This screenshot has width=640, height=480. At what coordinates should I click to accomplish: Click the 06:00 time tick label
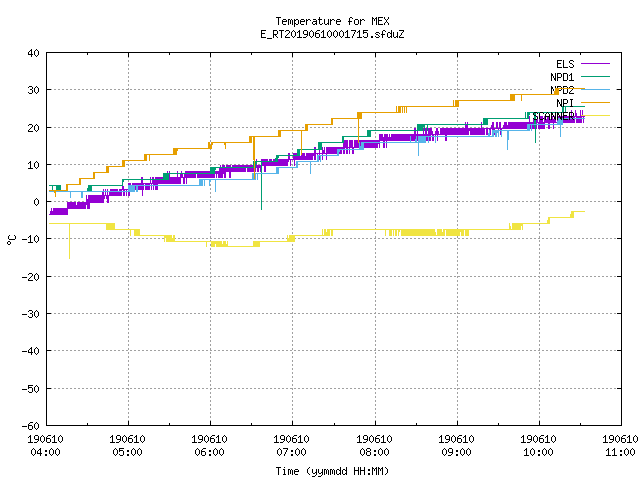pos(209,452)
